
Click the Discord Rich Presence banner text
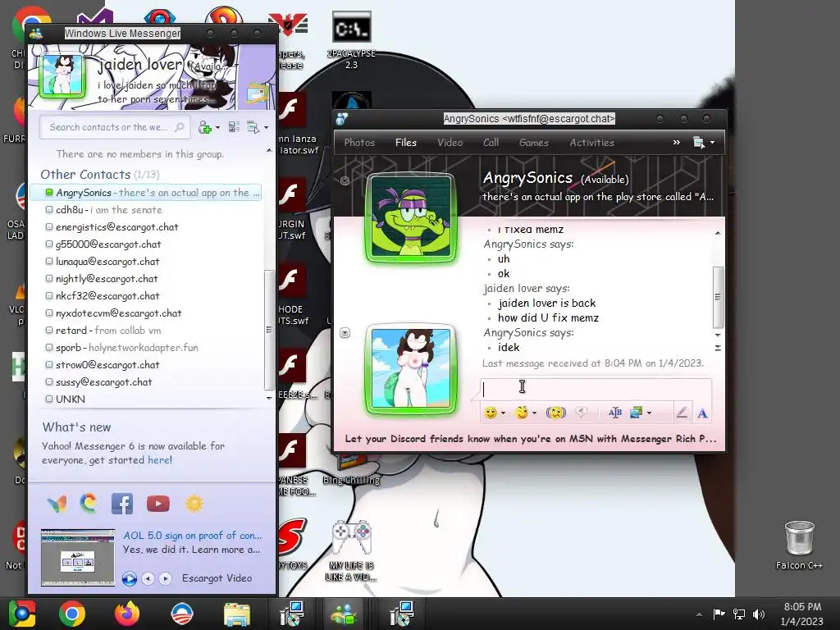coord(531,439)
